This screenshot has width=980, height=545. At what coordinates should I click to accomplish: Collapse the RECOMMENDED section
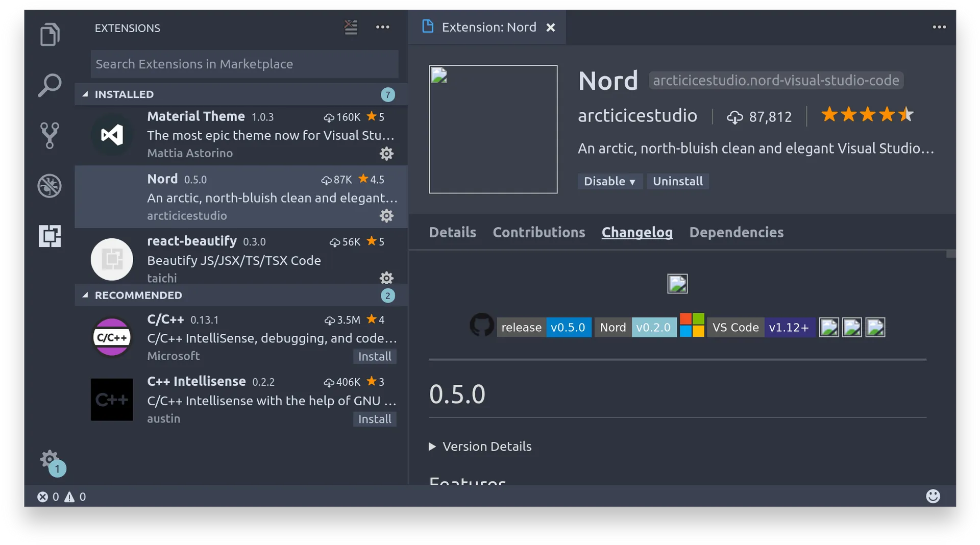[241, 295]
